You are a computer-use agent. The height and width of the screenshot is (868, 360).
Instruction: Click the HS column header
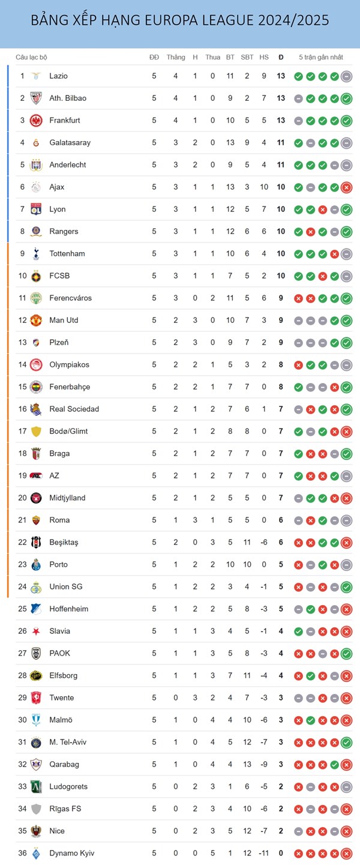click(x=264, y=57)
